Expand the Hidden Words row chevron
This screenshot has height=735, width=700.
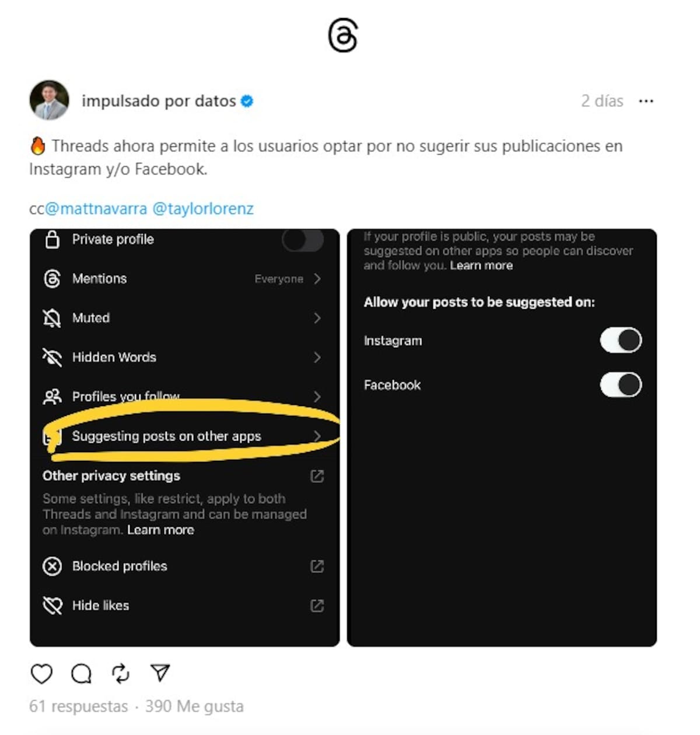(x=317, y=357)
